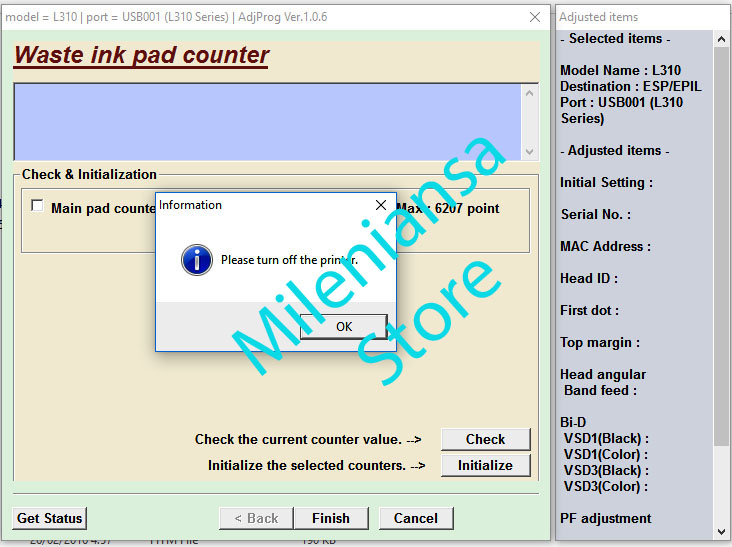732x547 pixels.
Task: Click scroll up arrow in blue text box
Action: [x=529, y=93]
